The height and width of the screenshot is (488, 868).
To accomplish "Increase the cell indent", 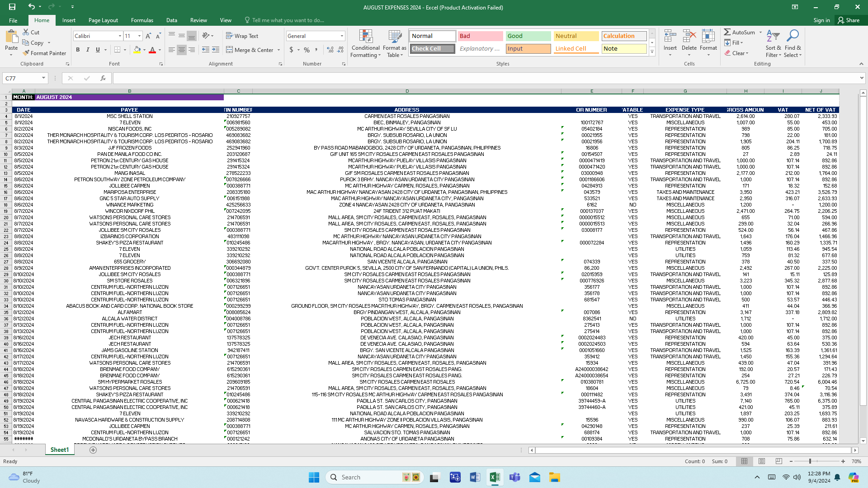I will coord(216,50).
